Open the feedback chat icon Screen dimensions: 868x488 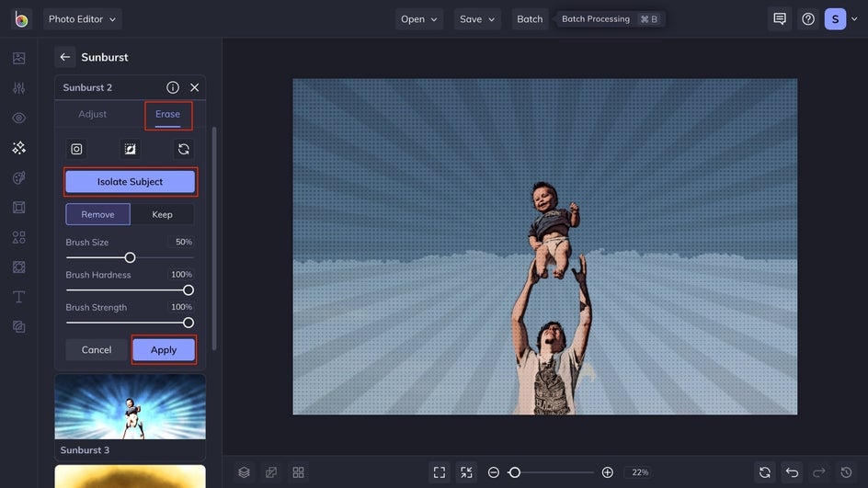780,18
